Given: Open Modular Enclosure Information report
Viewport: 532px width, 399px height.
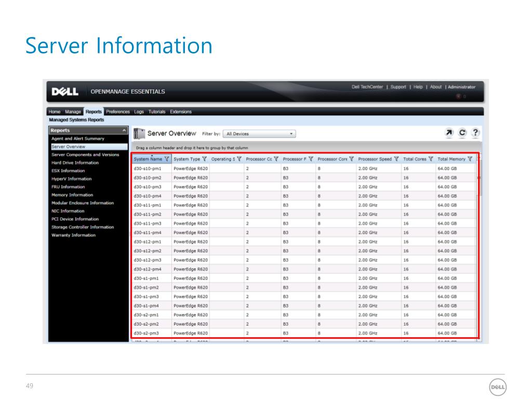Looking at the screenshot, I should [x=83, y=203].
